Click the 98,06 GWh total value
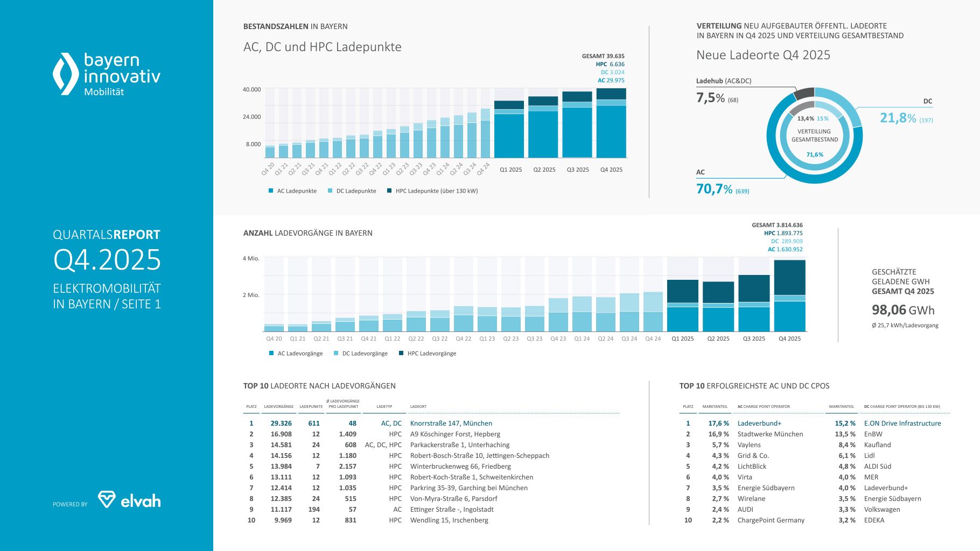The width and height of the screenshot is (980, 551). pos(903,310)
